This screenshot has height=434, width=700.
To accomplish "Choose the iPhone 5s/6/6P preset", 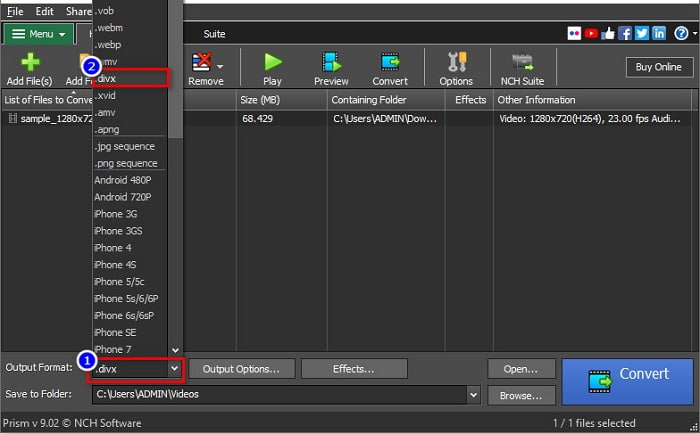I will pos(130,299).
